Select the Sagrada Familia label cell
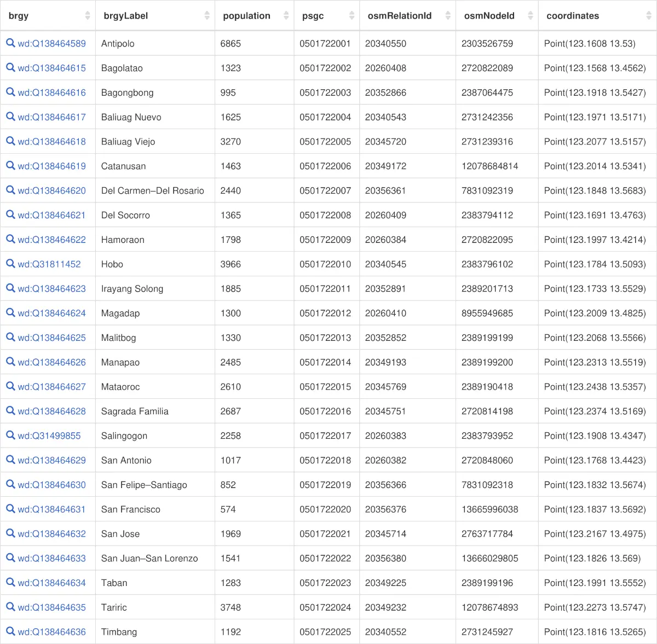657x644 pixels. [135, 411]
